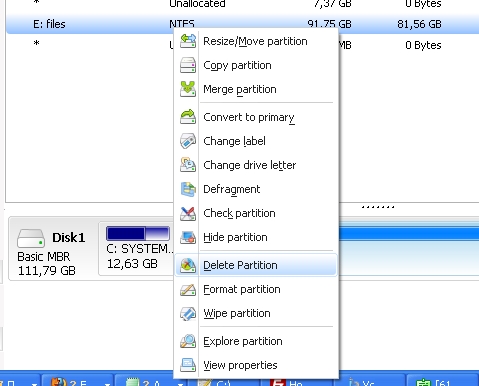The image size is (479, 386).
Task: Click the C: SYSTEM usage bar
Action: [138, 233]
